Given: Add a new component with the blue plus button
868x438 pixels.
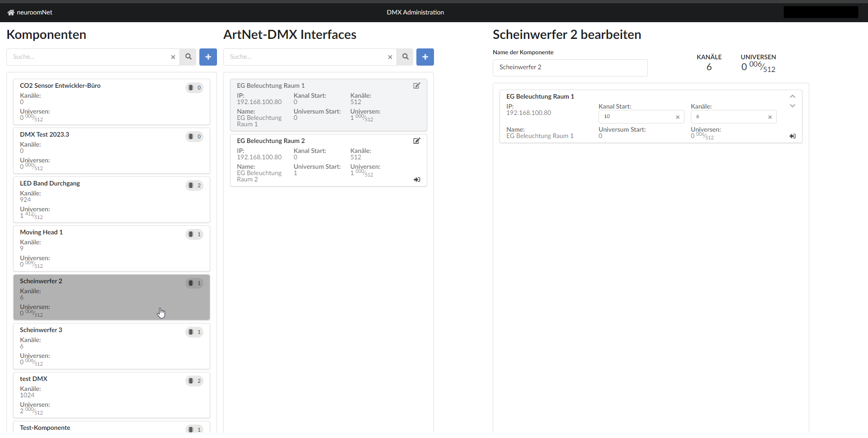Looking at the screenshot, I should (x=208, y=57).
